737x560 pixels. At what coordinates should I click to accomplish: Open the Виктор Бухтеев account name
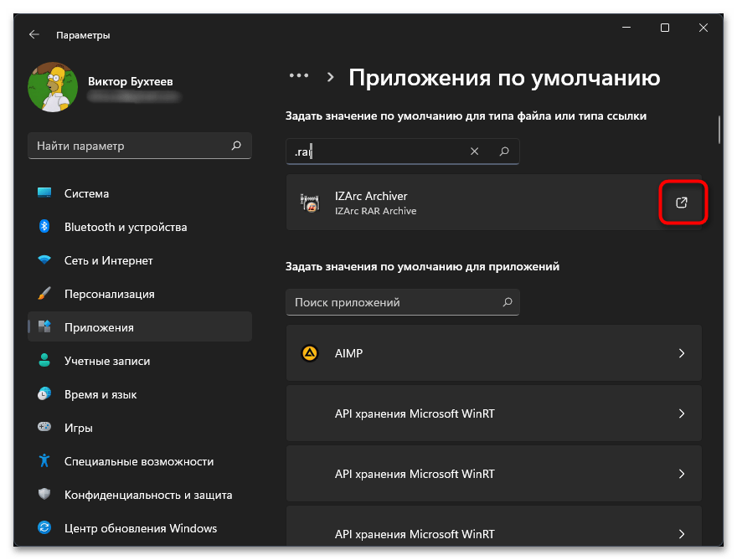[x=130, y=82]
